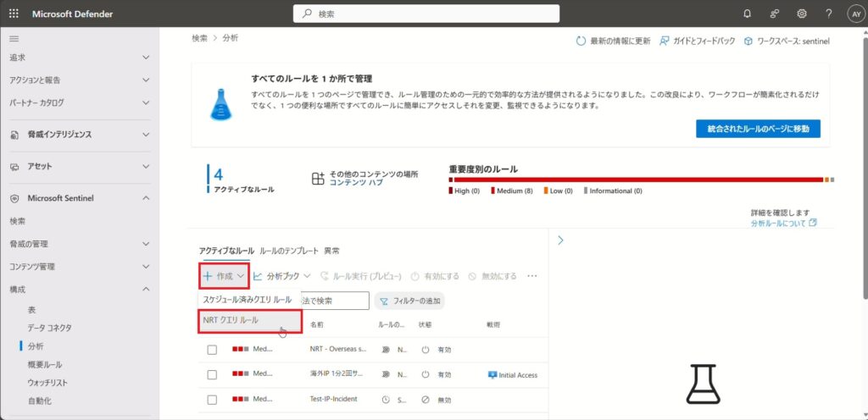
Task: Check the NRT - Overseas rule checkbox
Action: [x=212, y=350]
